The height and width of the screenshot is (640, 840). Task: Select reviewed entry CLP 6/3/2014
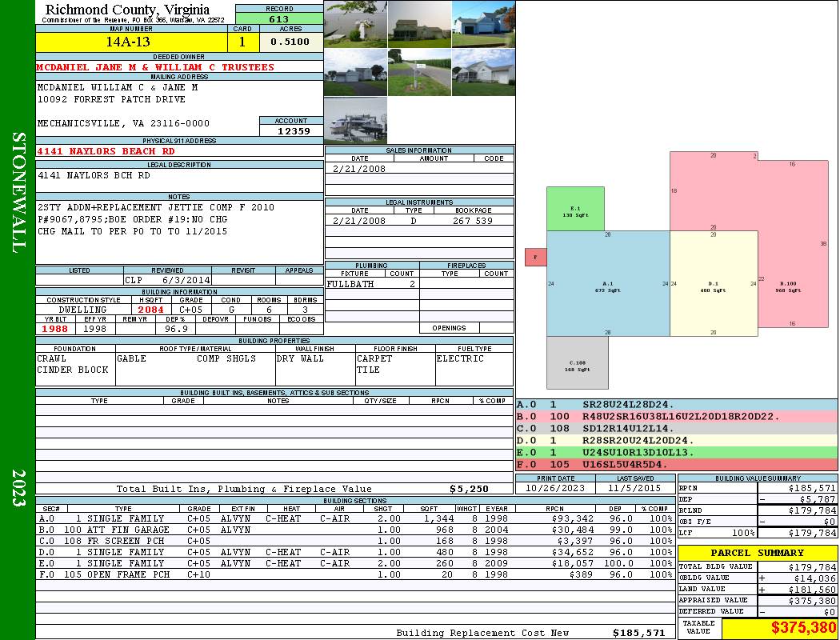click(168, 280)
